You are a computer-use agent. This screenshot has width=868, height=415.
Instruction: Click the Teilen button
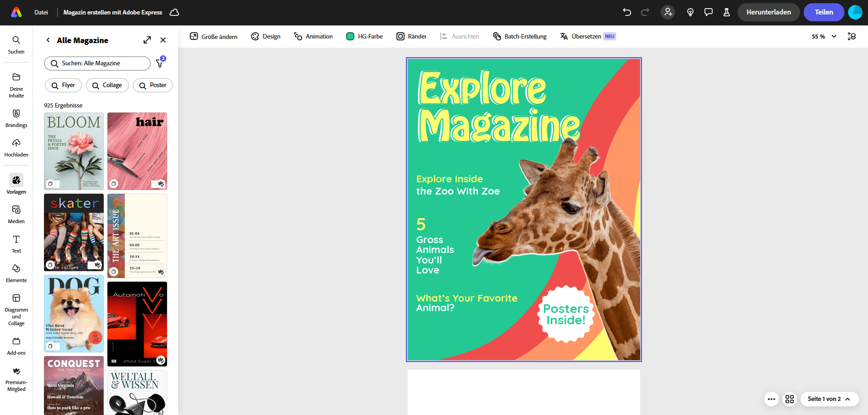pos(824,12)
